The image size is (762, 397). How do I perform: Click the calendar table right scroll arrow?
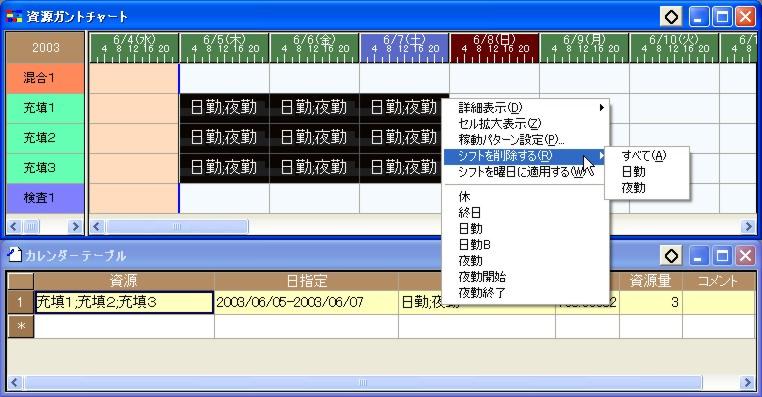pyautogui.click(x=748, y=382)
